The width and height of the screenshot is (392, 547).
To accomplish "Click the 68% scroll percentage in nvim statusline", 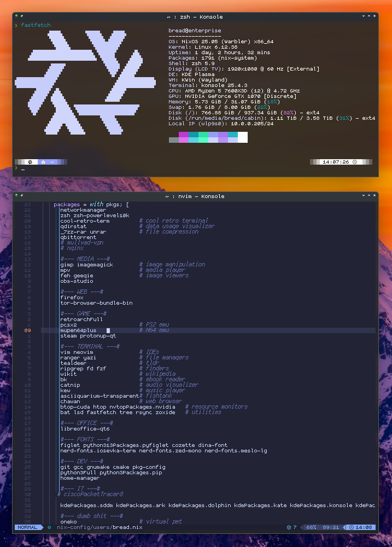I will pyautogui.click(x=311, y=527).
